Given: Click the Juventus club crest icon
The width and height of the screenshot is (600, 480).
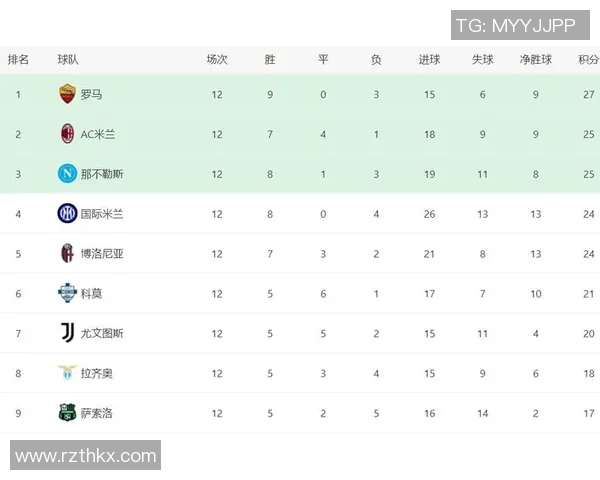Looking at the screenshot, I should (x=67, y=333).
